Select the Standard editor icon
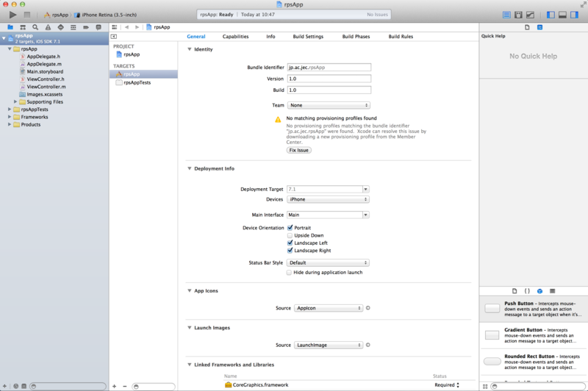Screen dimensions: 588x391 click(x=506, y=15)
